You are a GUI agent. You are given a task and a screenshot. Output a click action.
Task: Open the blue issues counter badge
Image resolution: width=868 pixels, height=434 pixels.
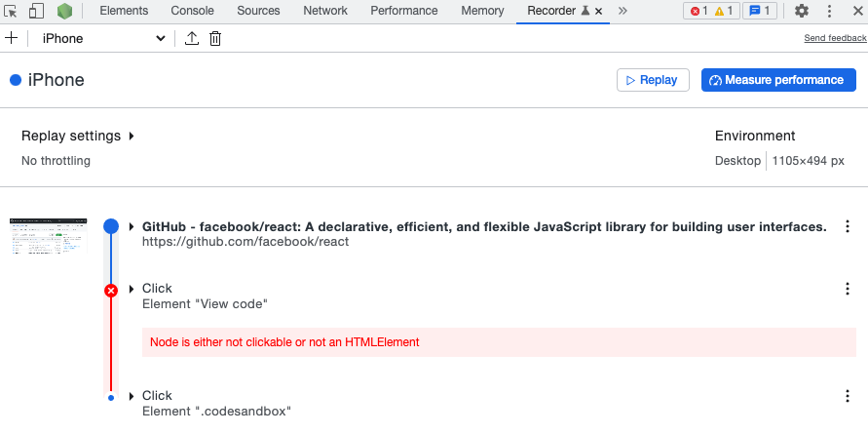click(760, 11)
